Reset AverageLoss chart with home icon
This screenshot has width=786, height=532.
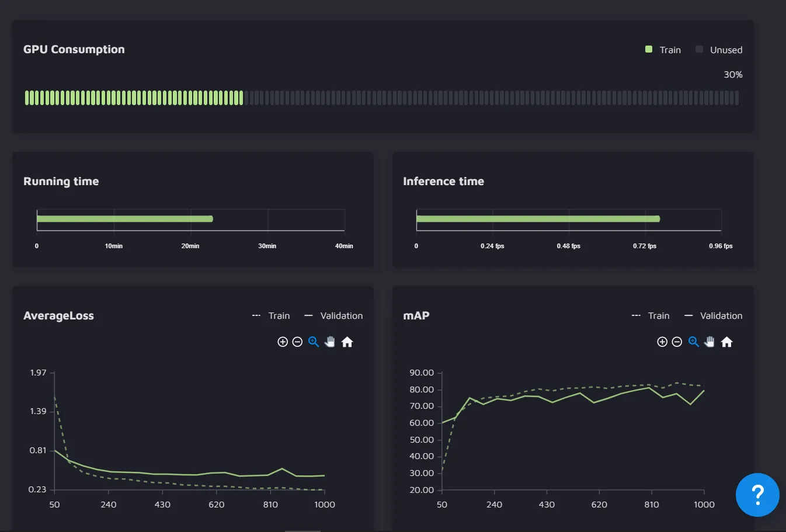(x=347, y=342)
